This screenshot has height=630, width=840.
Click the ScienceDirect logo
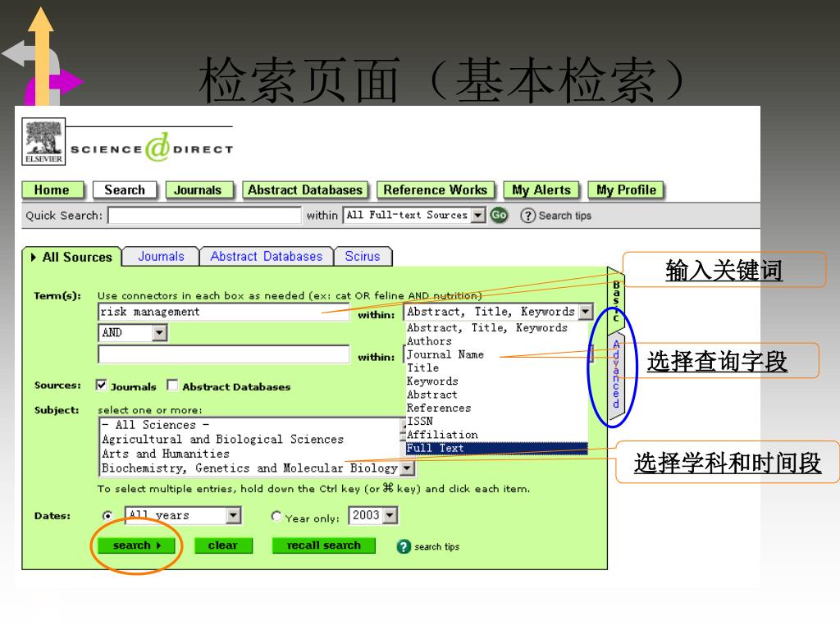coord(152,148)
